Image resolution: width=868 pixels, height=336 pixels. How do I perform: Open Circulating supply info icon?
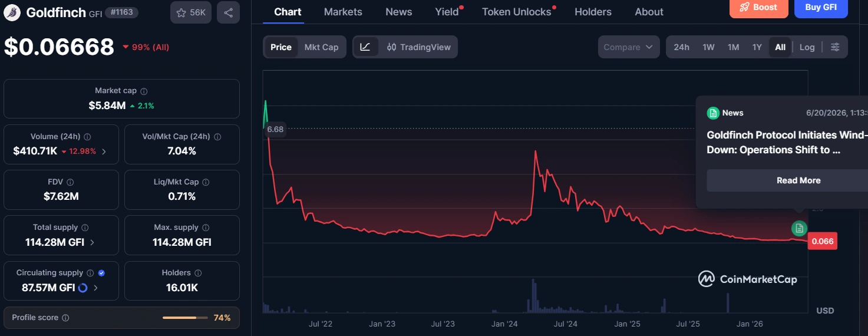click(90, 273)
